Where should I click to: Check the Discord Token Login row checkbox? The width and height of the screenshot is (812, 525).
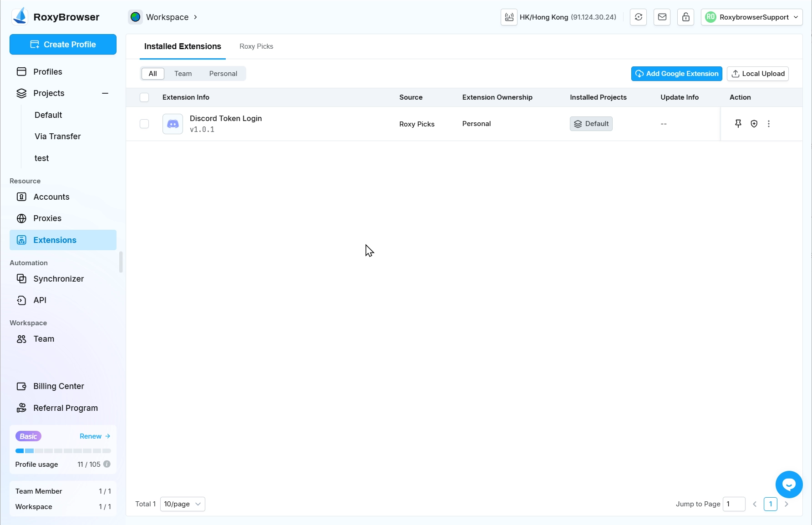coord(144,124)
